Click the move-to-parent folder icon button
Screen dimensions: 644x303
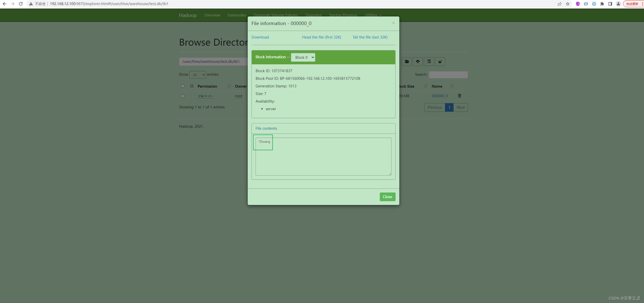(x=440, y=62)
